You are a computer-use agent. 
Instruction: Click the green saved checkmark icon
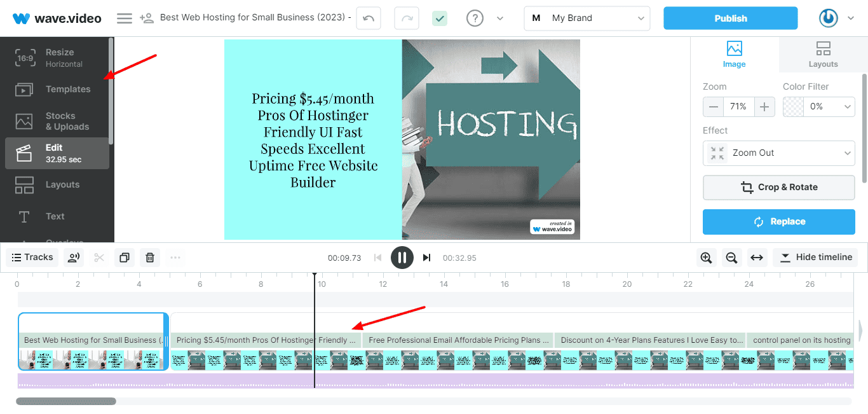point(440,18)
